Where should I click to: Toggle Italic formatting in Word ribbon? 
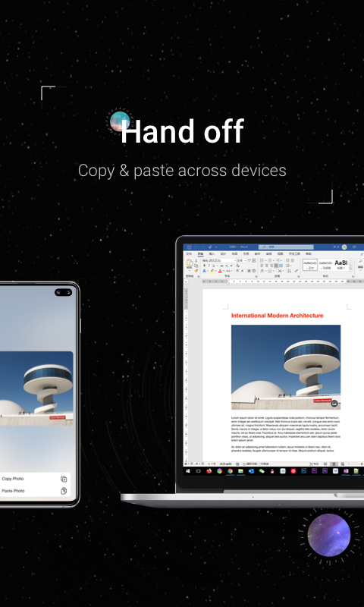click(209, 266)
